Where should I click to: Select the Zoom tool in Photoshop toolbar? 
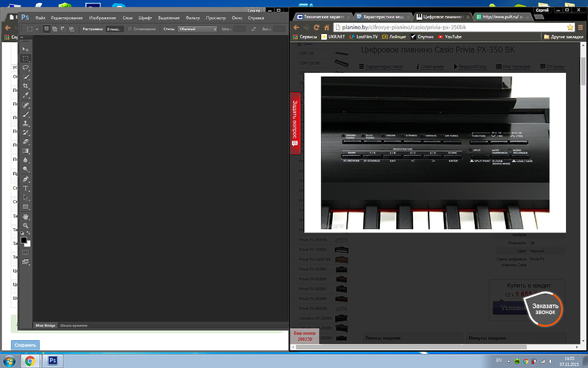click(x=26, y=226)
